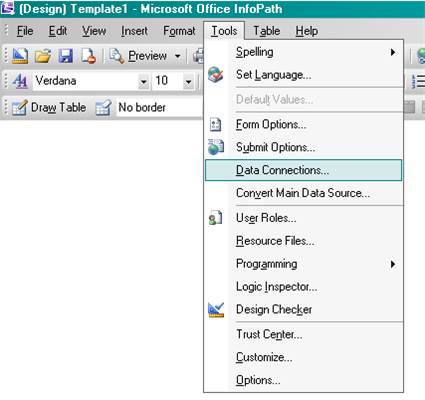
Task: Open the Edit menu
Action: tap(58, 31)
